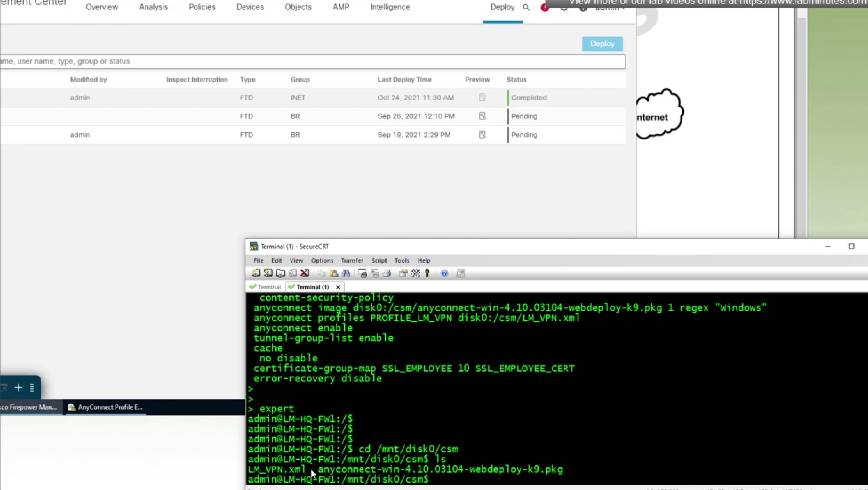Open preview icon for Oct 24 deployment
Viewport: 868px width, 490px height.
(482, 98)
